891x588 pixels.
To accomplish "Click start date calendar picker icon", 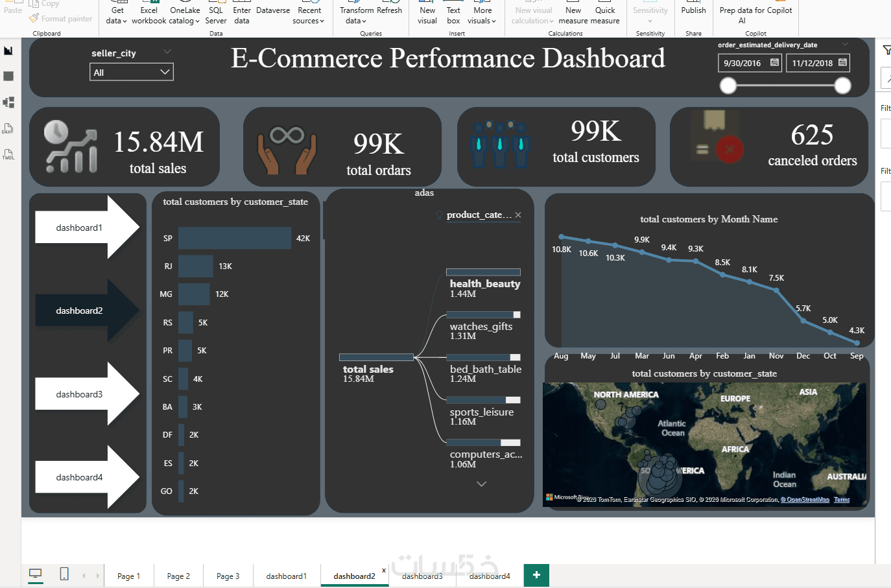I will pos(774,63).
